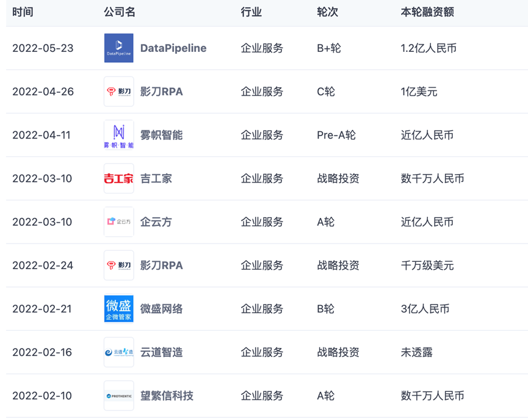The width and height of the screenshot is (528, 420).
Task: Click 企业服务 in the 企云方 row
Action: 262,222
